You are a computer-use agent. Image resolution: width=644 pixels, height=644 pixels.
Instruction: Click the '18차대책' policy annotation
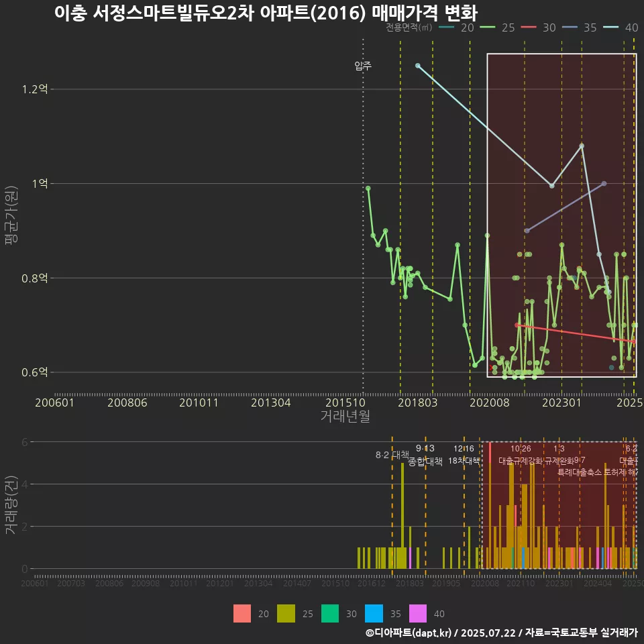point(464,461)
